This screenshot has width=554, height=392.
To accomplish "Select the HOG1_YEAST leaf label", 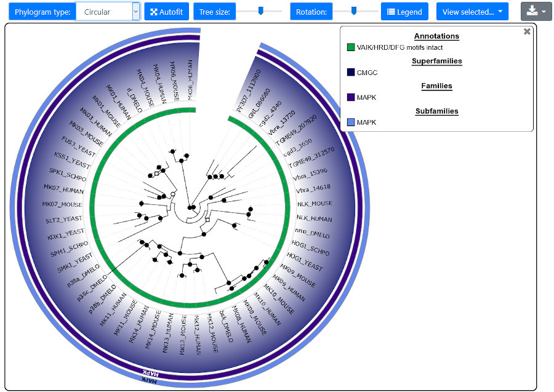I will pyautogui.click(x=305, y=263).
